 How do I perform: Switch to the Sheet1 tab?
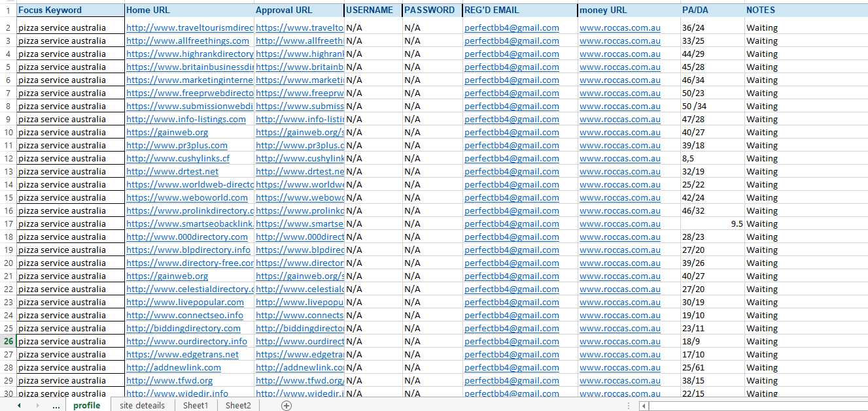tap(196, 405)
